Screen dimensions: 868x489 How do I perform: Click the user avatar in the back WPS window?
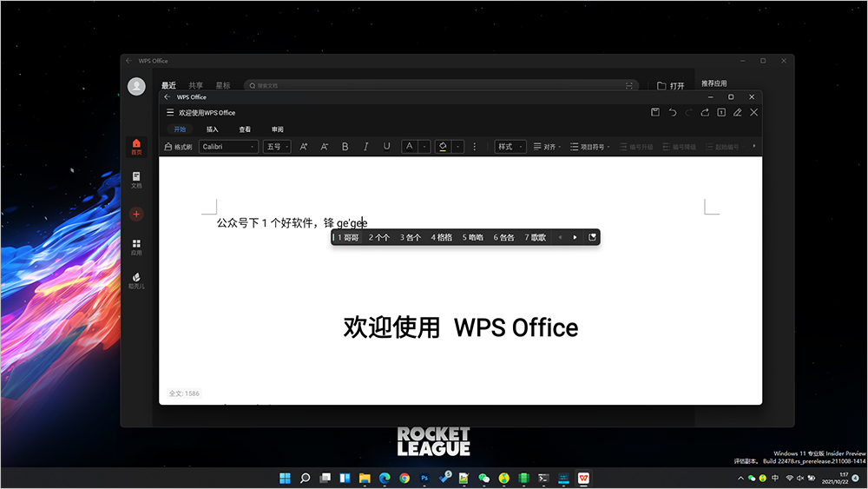coord(137,86)
